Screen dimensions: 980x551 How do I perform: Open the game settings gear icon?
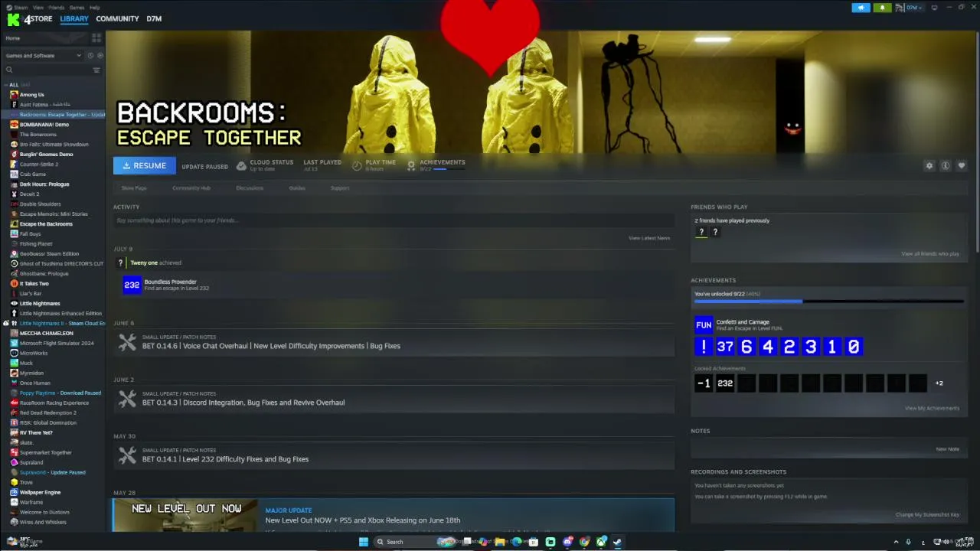(x=929, y=165)
